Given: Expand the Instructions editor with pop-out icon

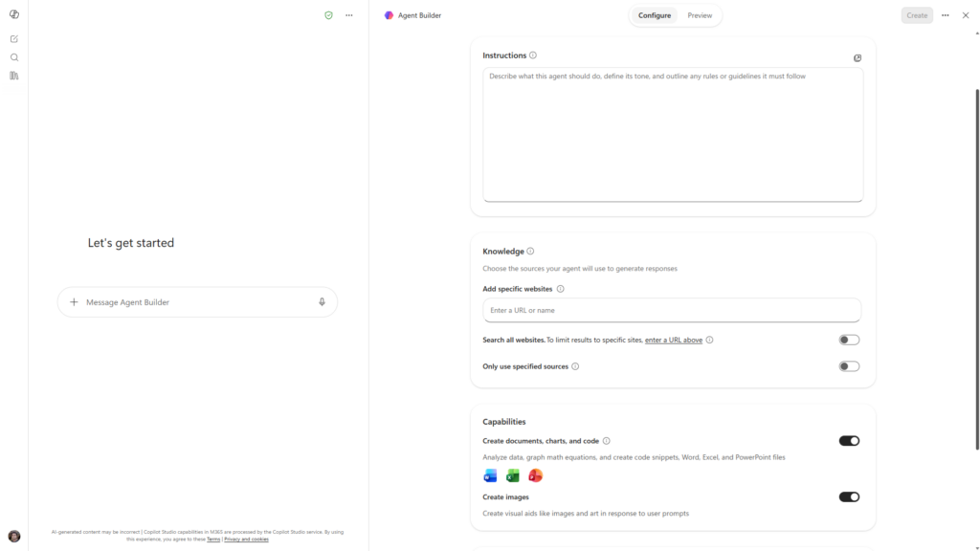Looking at the screenshot, I should 857,58.
